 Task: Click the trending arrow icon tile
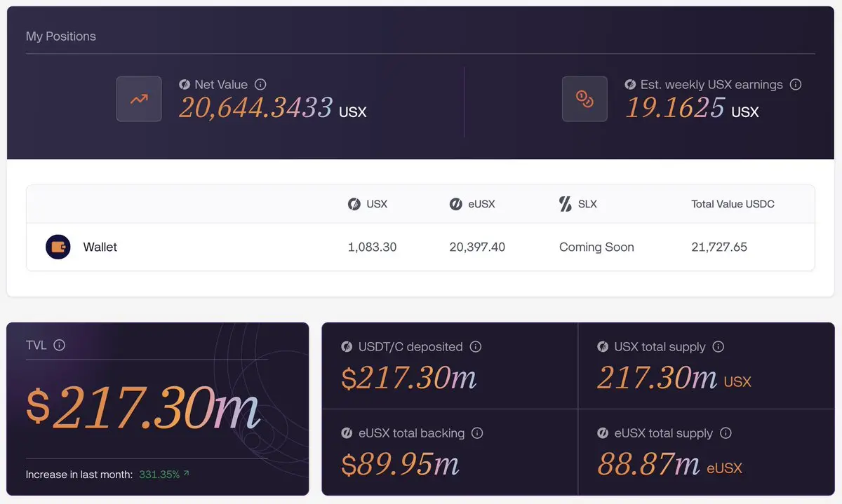click(x=139, y=99)
